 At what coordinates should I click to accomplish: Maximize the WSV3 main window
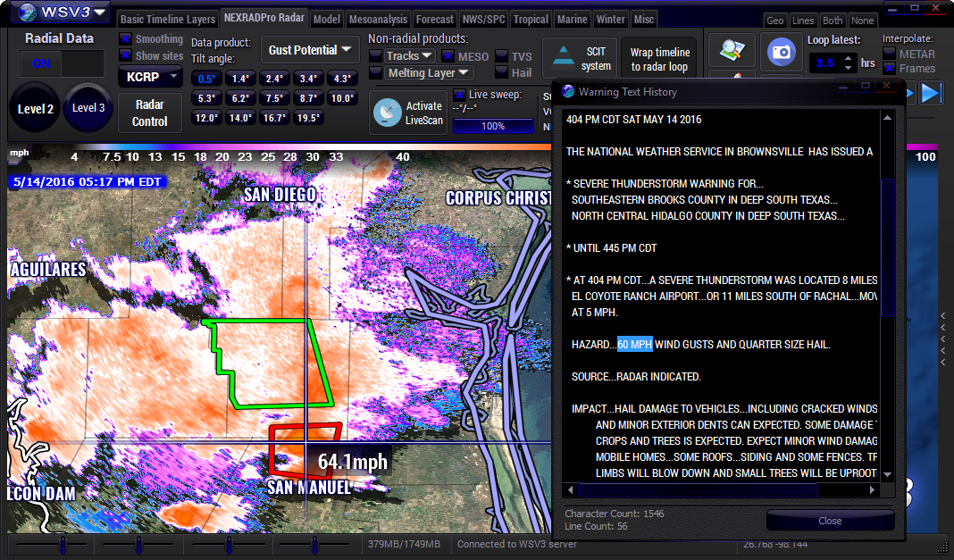click(915, 9)
